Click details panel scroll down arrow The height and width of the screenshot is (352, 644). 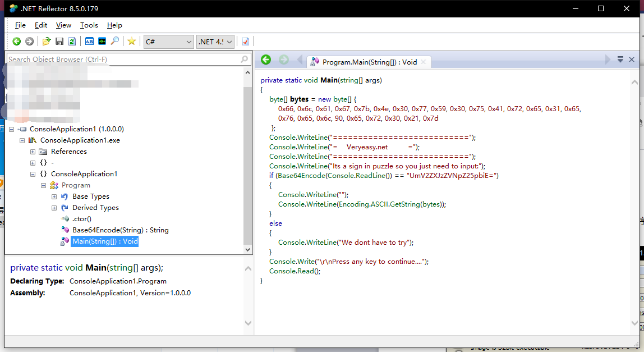(248, 323)
